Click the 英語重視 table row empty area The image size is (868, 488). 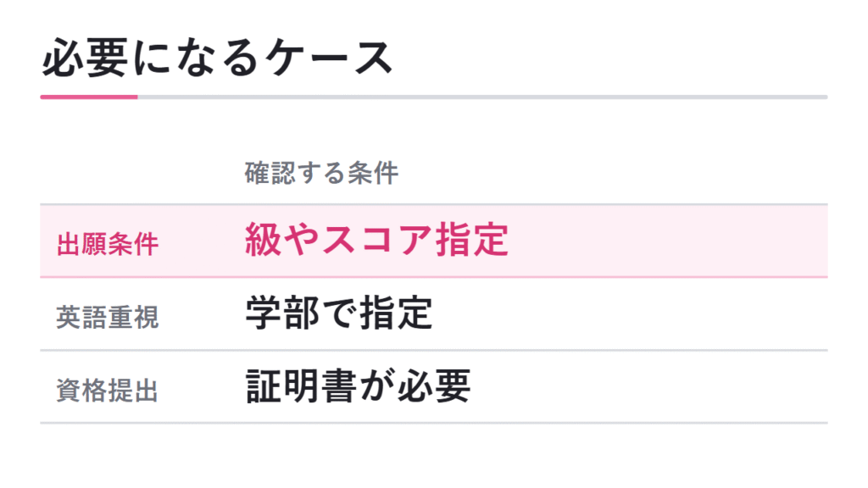click(x=631, y=313)
